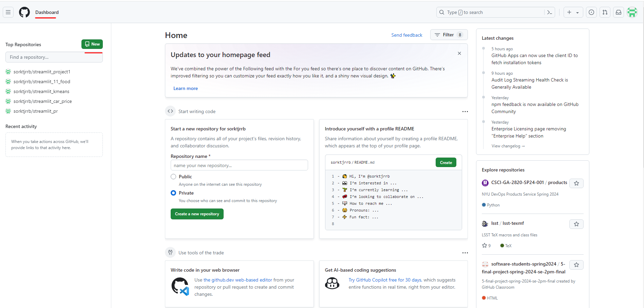Click the TeX language label
Screen dimensions: 644x308
pyautogui.click(x=508, y=246)
